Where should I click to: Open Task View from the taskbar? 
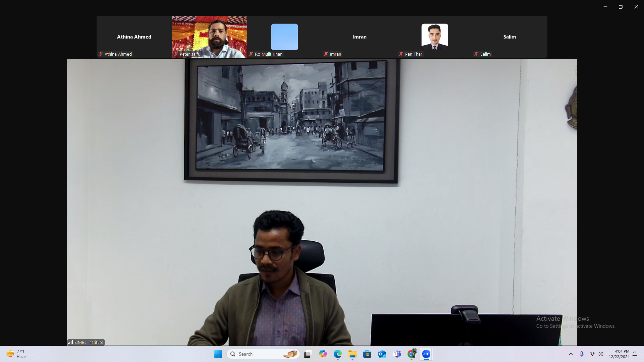(x=308, y=354)
